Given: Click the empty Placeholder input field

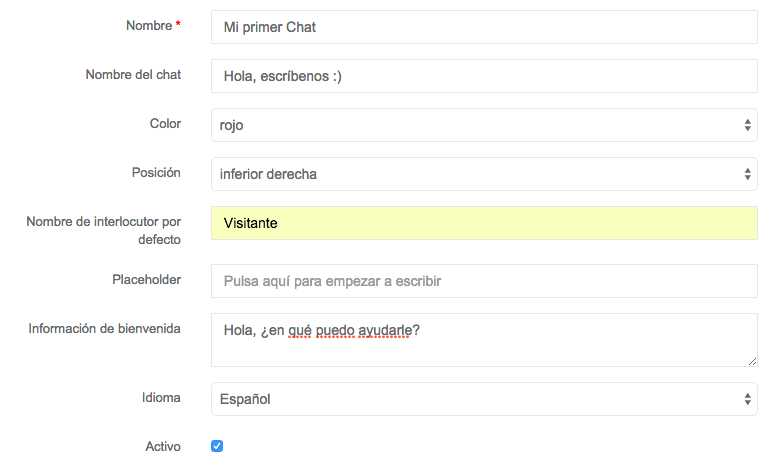Looking at the screenshot, I should (x=484, y=281).
